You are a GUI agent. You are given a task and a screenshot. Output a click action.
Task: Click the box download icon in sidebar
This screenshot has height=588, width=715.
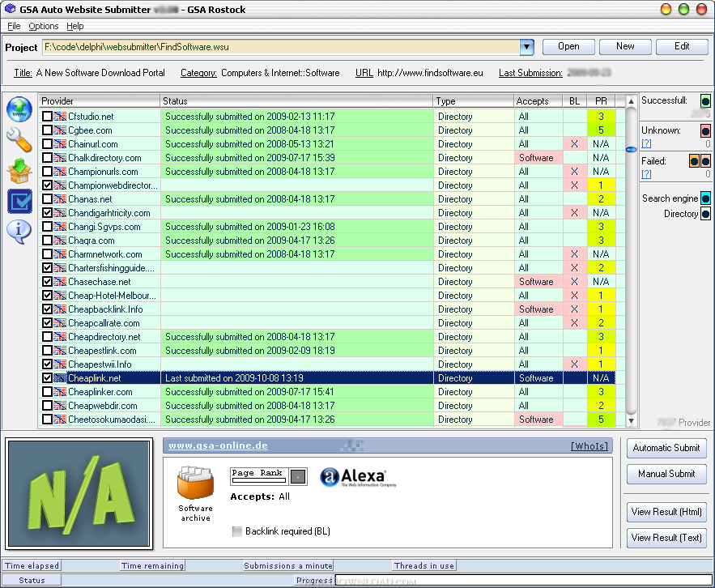click(x=19, y=170)
